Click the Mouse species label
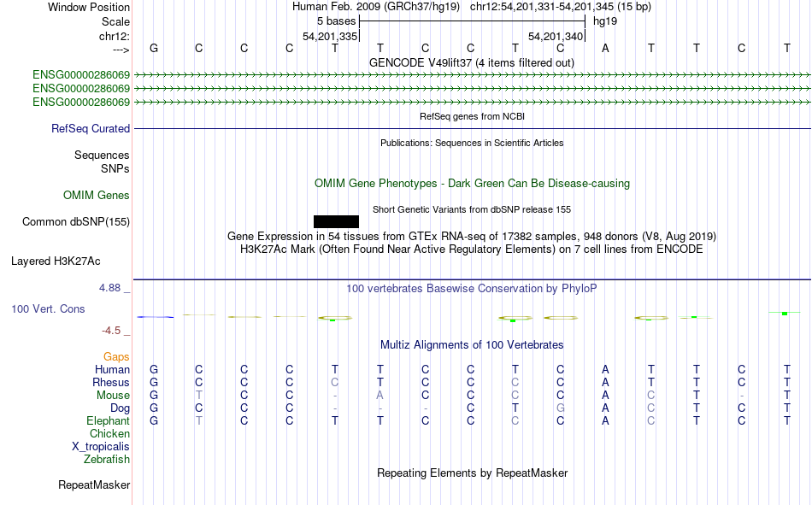812x505 pixels. [113, 395]
